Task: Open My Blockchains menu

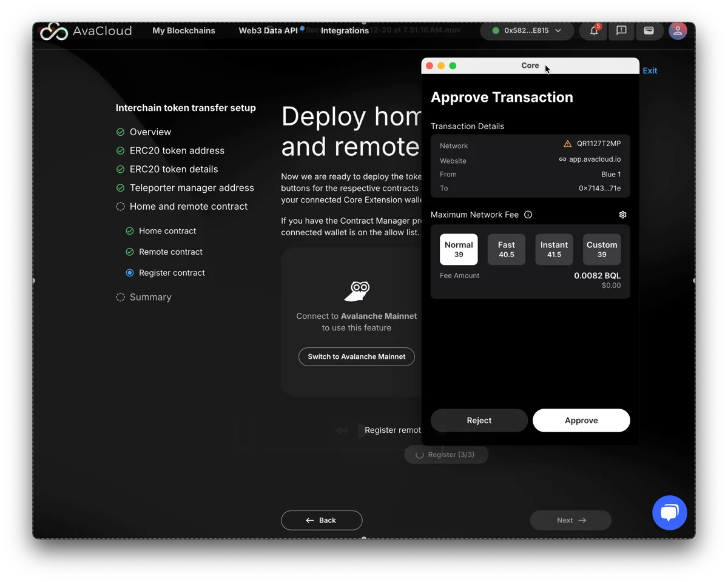Action: coord(184,30)
